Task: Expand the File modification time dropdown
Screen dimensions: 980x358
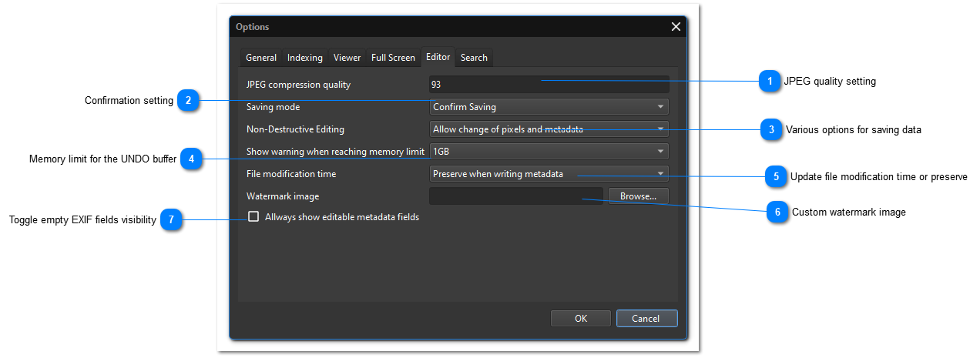Action: click(548, 174)
